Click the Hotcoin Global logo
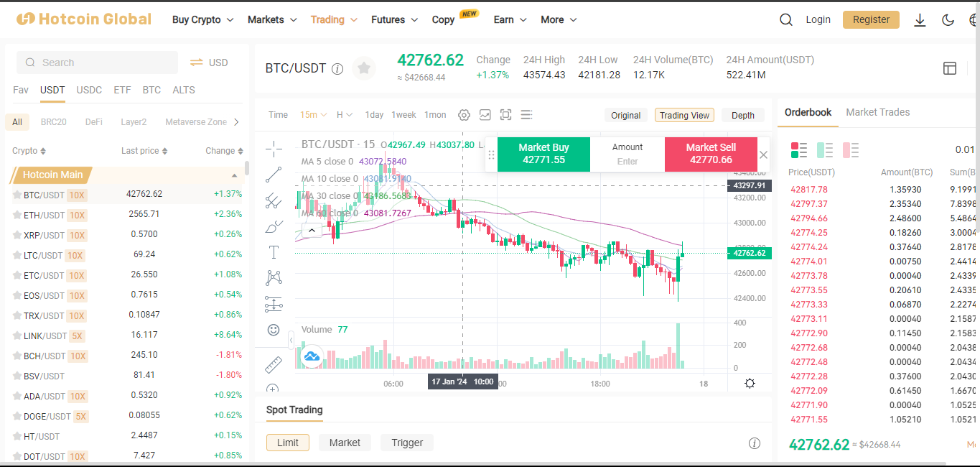The image size is (980, 467). coord(84,19)
